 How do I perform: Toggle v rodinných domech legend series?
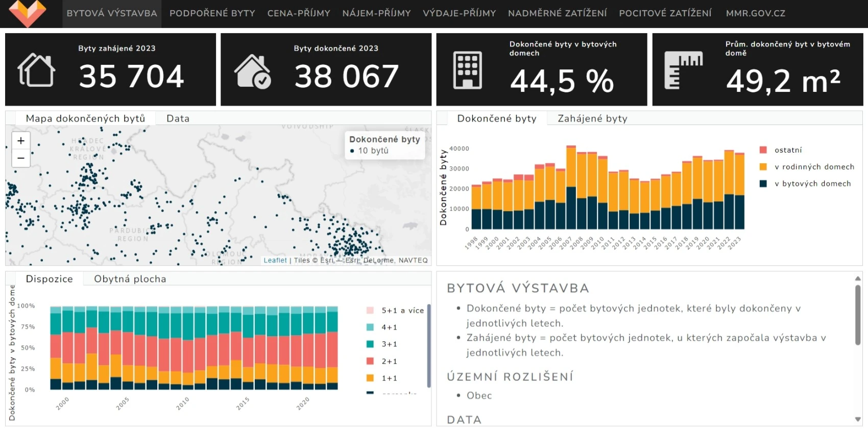coord(807,167)
